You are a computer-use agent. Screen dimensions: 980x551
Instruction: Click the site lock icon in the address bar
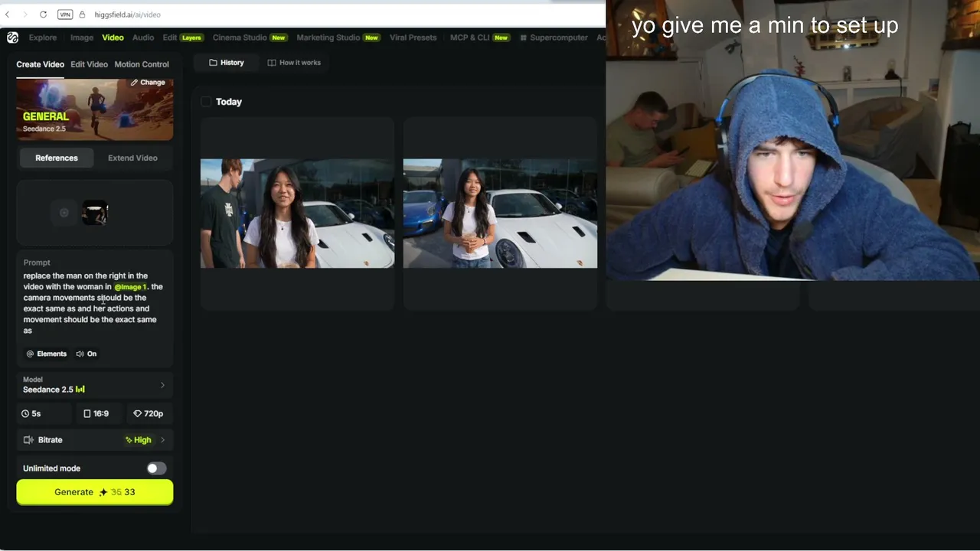(82, 15)
